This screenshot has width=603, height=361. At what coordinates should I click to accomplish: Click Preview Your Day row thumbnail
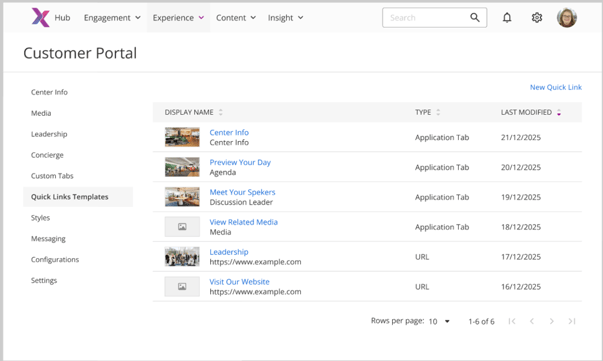click(182, 167)
